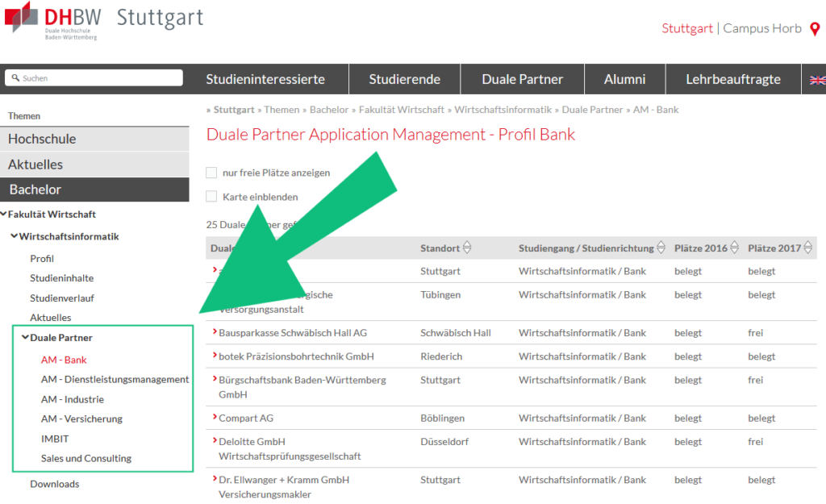Select Aktuelles in the Themen sidebar
Image resolution: width=826 pixels, height=504 pixels.
click(x=95, y=165)
